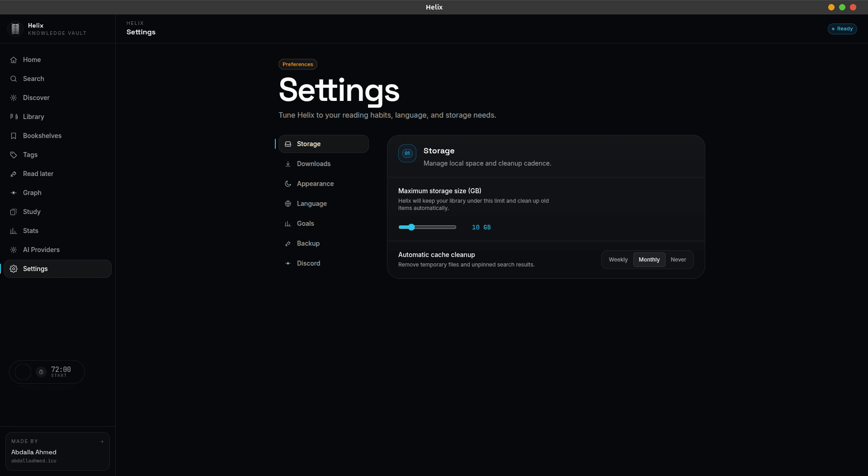This screenshot has width=868, height=476.
Task: Click the Search magnifier icon
Action: tap(14, 79)
